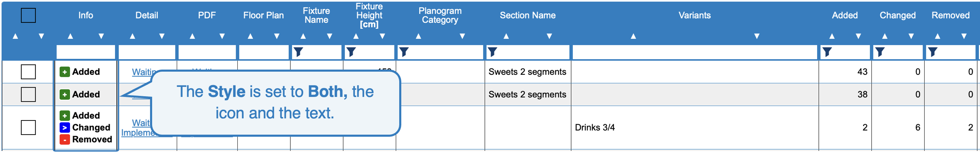Tick the checkbox for the Drinks 3/4 row

[28, 128]
